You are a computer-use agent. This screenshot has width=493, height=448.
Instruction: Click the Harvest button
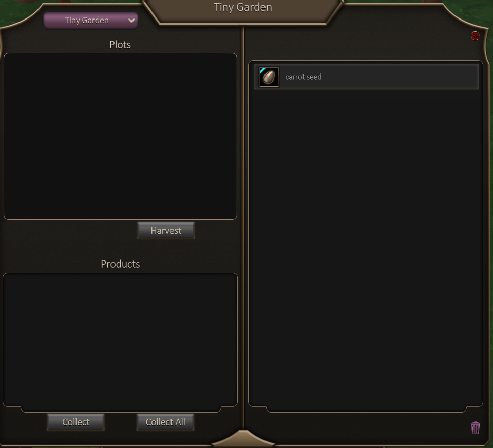[166, 231]
